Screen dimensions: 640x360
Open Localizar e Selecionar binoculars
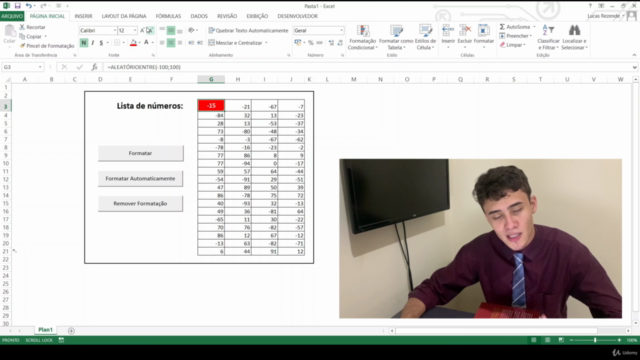pos(574,37)
